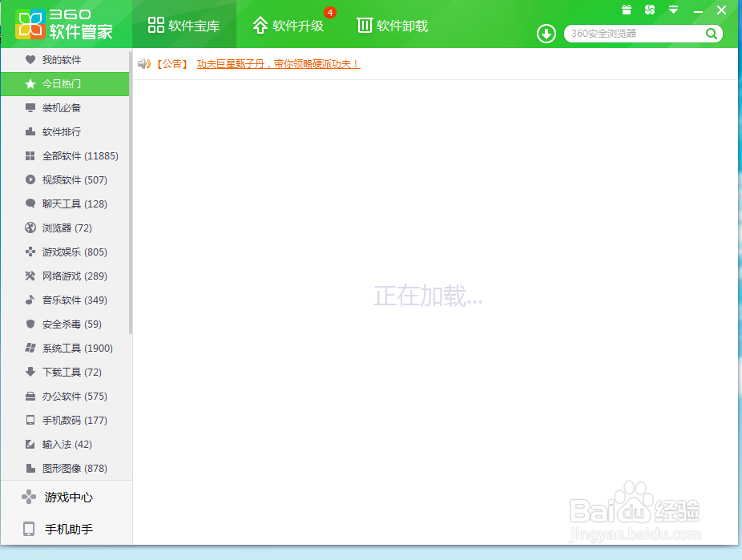
Task: Open the gift box icon in title bar
Action: (627, 10)
